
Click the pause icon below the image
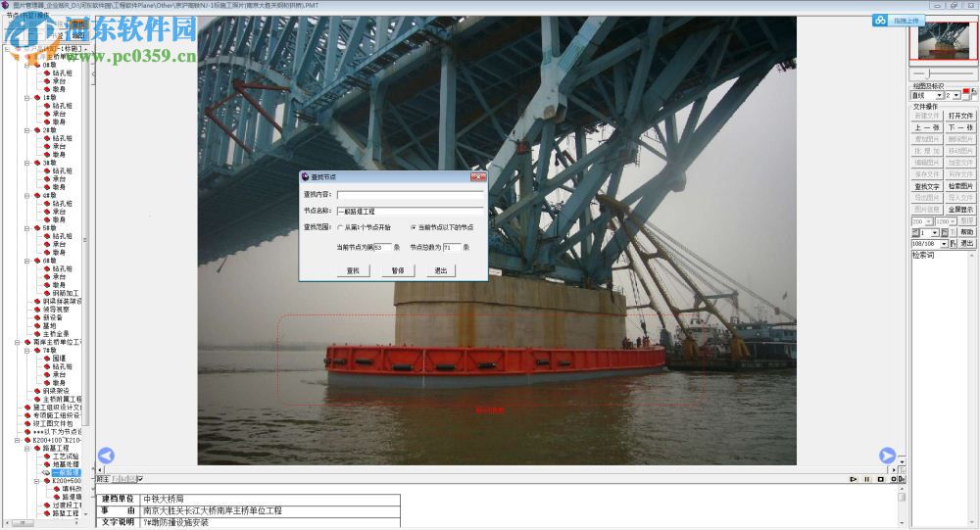867,479
